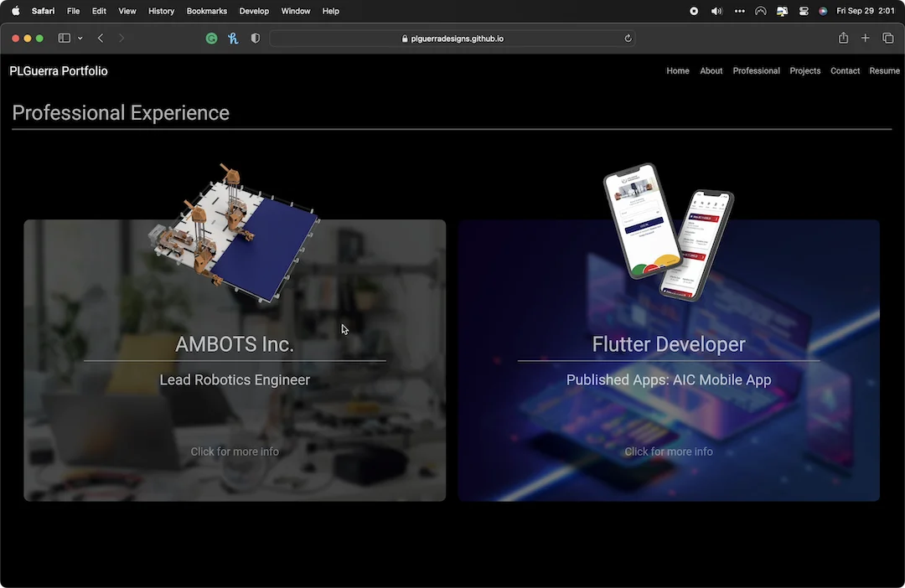
Task: Click the PLGuerra Portfolio site title
Action: (59, 71)
